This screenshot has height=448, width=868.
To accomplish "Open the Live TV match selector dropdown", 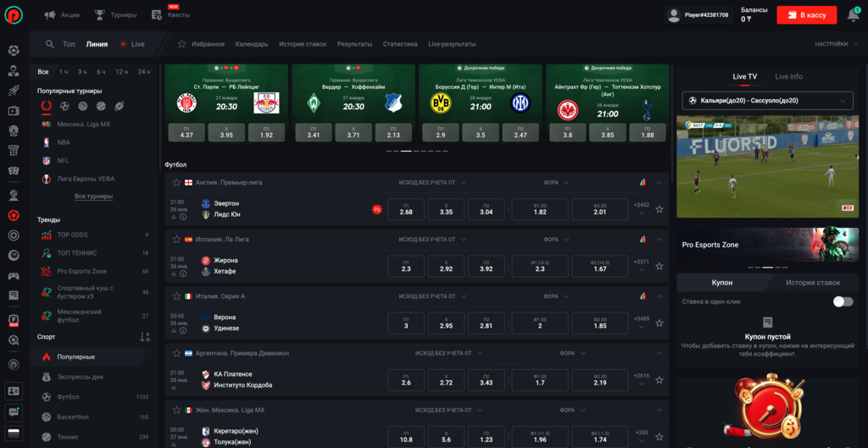I will (x=767, y=101).
